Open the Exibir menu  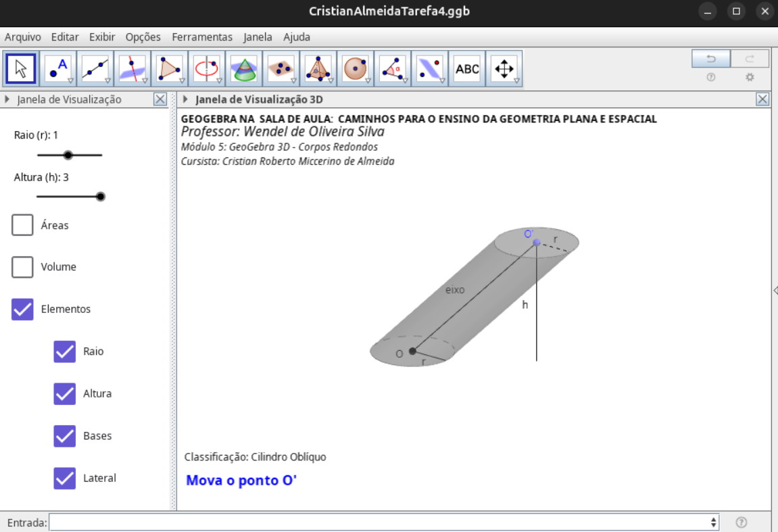[x=102, y=37]
